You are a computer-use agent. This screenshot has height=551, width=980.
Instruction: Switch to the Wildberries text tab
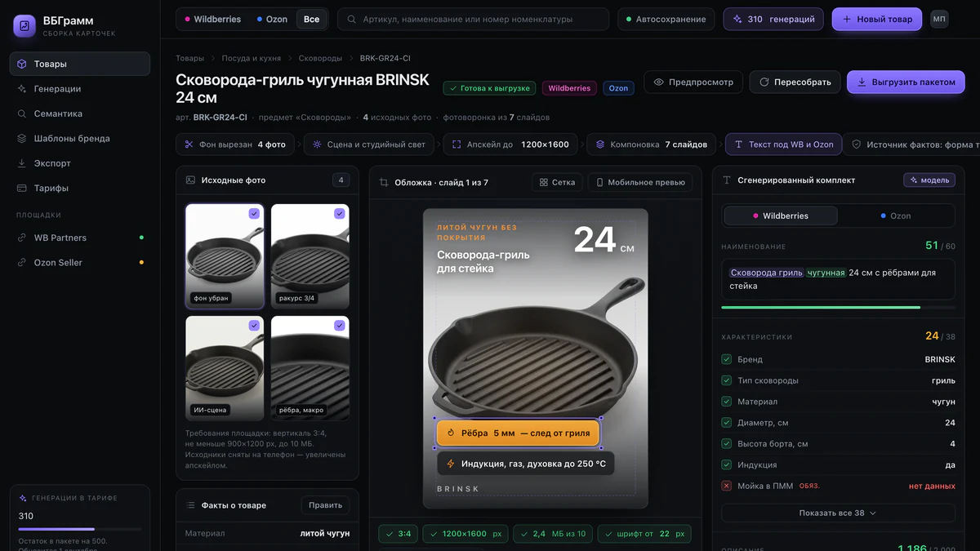pos(781,216)
